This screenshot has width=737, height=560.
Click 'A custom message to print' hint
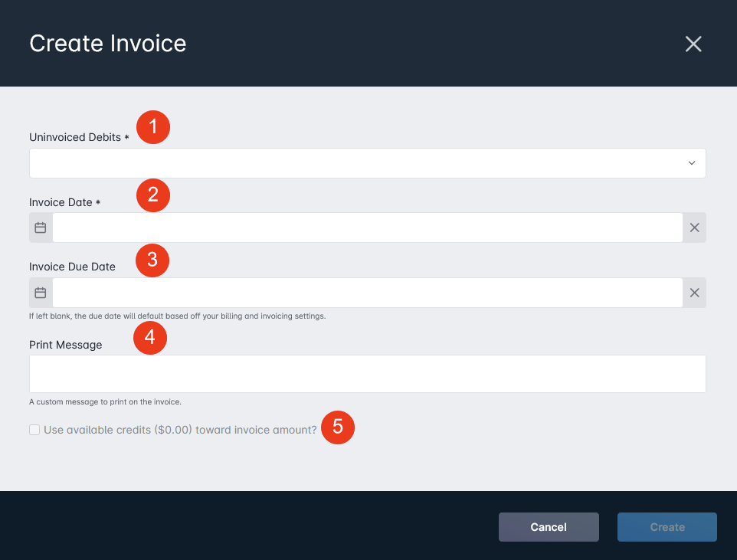coord(105,402)
